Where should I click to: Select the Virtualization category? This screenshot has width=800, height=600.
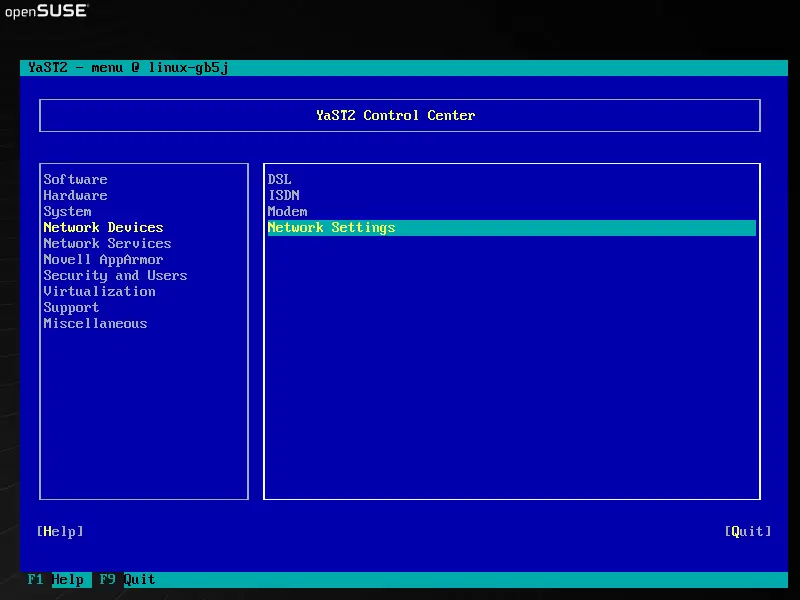[99, 291]
